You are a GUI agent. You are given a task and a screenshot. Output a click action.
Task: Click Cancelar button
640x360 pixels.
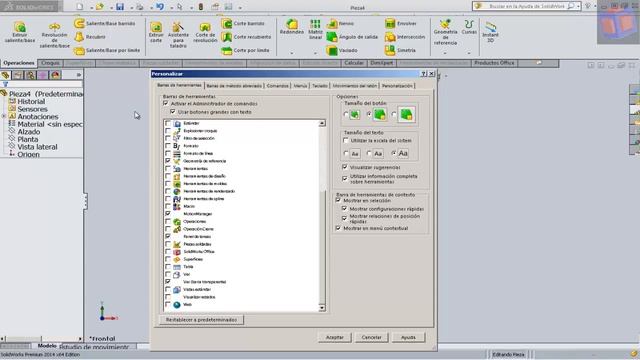coord(371,337)
